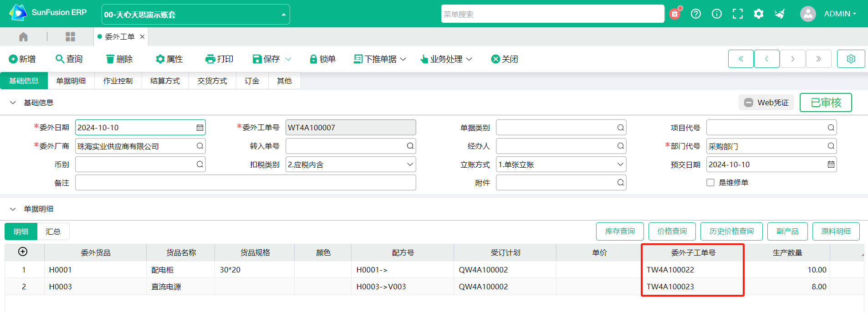Open the notification icon with red badge
Screen dimensions: 868x313
[x=675, y=14]
